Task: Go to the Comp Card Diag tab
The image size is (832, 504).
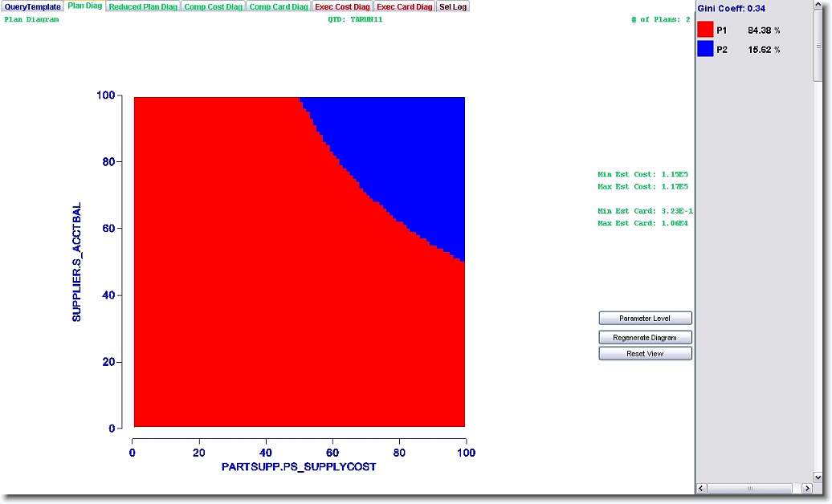Action: pos(278,6)
